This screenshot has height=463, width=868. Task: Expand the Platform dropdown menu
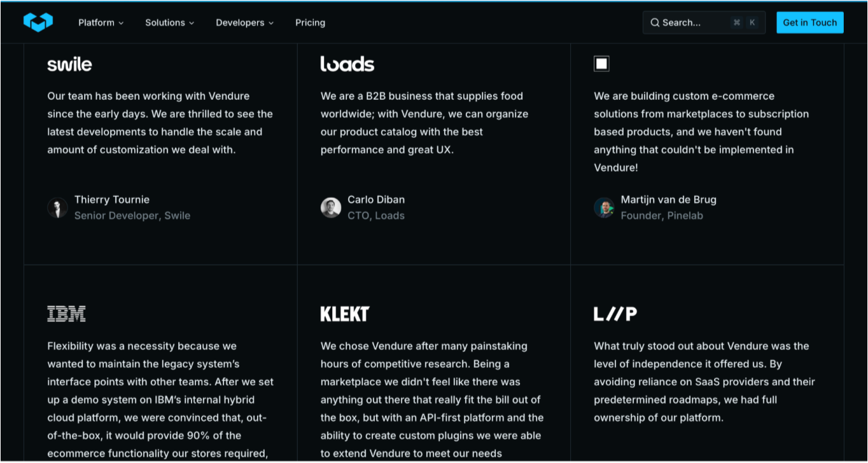101,23
